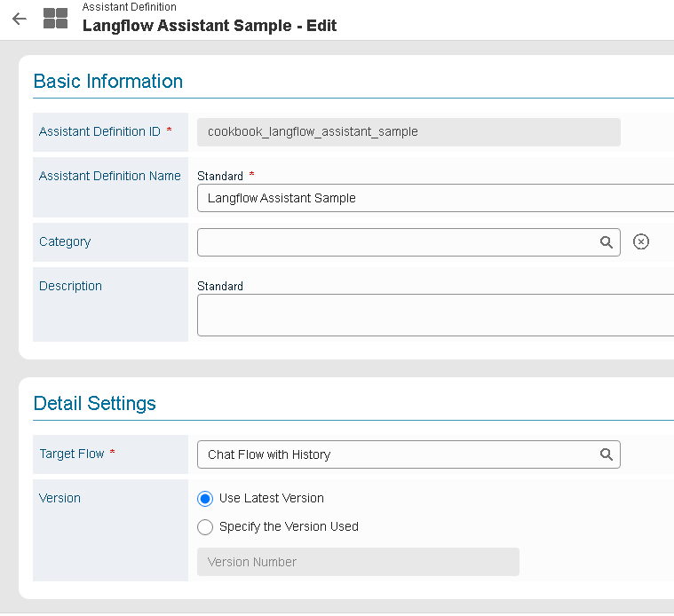The width and height of the screenshot is (674, 616).
Task: Click the Category search magnifier icon
Action: pos(606,242)
